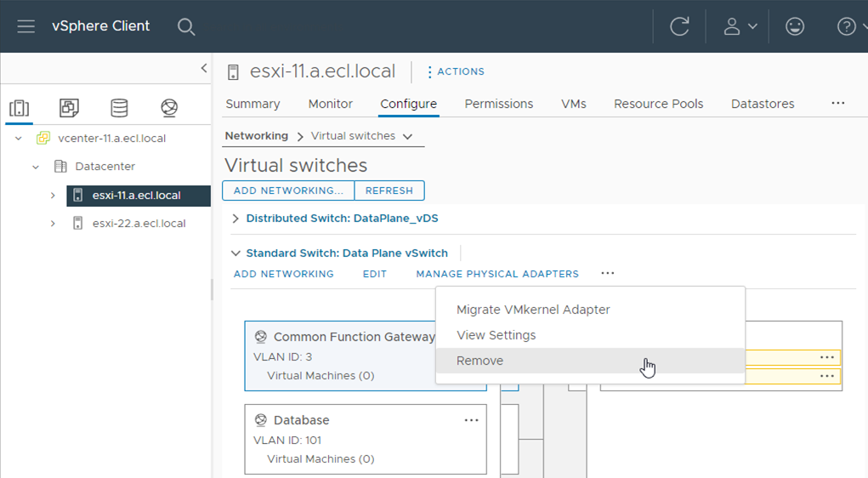This screenshot has width=868, height=478.
Task: Switch to VMs and Templates inventory icon
Action: tap(69, 108)
